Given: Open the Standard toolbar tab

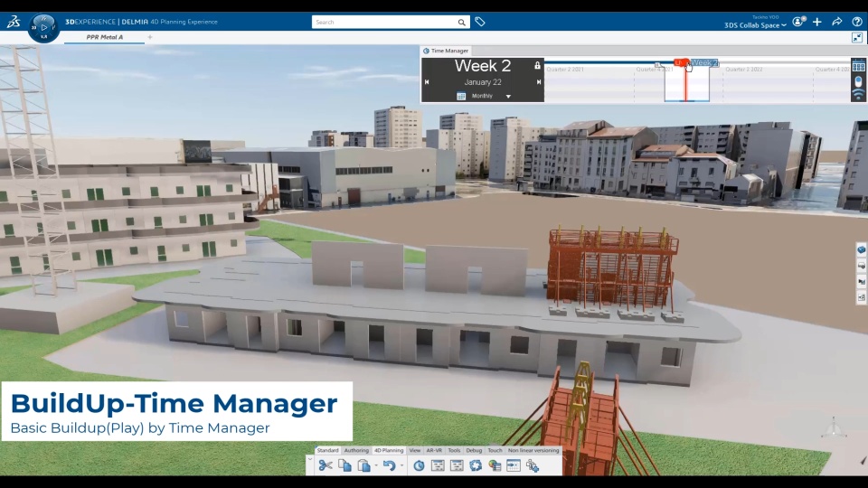Looking at the screenshot, I should pos(327,450).
